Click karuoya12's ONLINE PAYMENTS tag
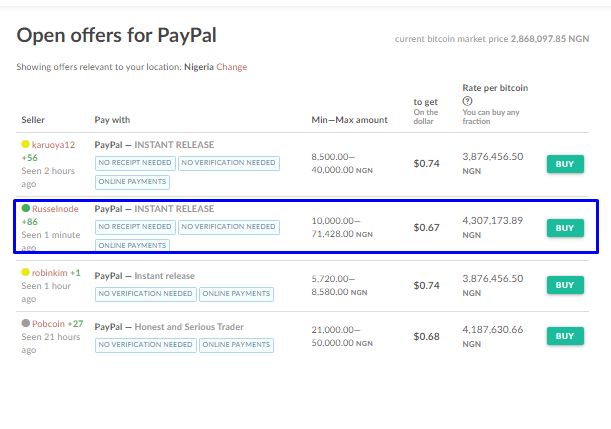The width and height of the screenshot is (611, 429). (x=132, y=182)
